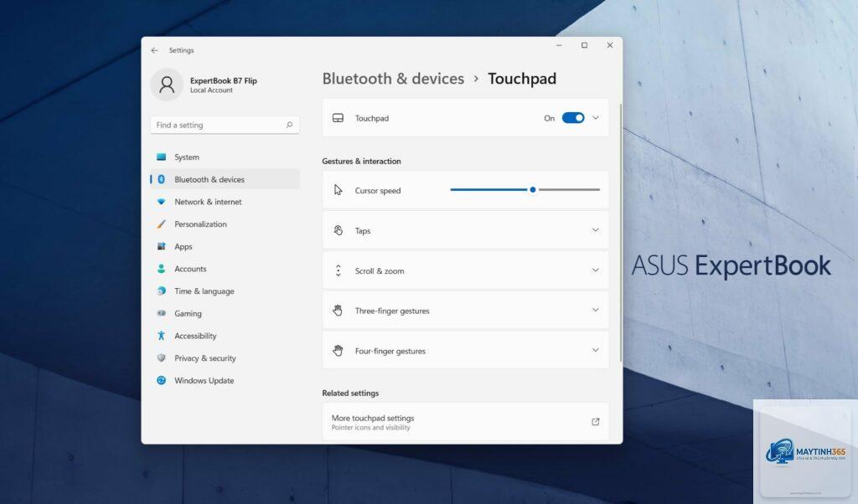Click the Bluetooth icon in sidebar
Viewport: 858px width, 504px height.
coord(162,179)
